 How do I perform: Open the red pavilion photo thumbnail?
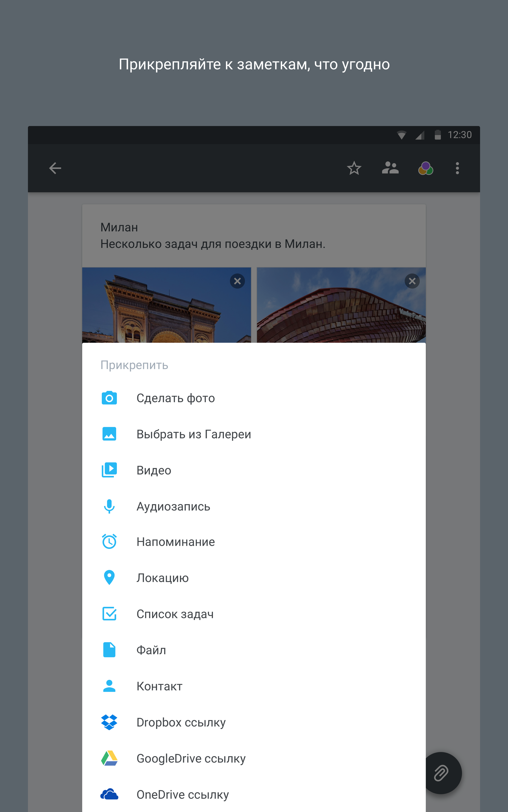point(341,305)
